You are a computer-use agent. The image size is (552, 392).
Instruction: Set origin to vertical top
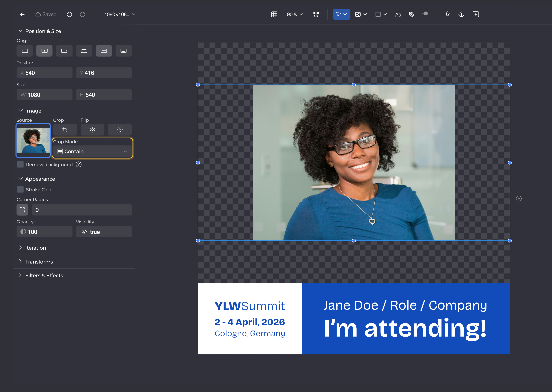(x=84, y=51)
